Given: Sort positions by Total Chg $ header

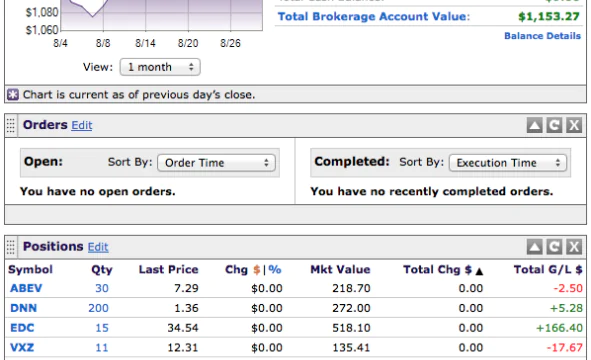Looking at the screenshot, I should [437, 270].
